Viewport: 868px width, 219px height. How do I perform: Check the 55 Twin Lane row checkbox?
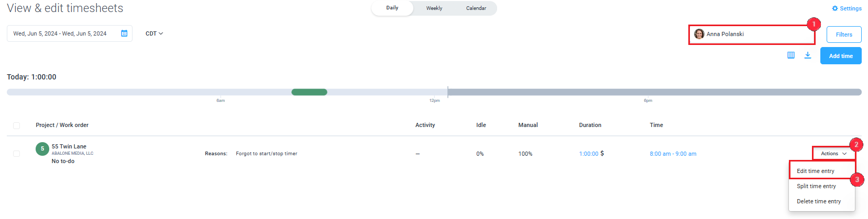[x=17, y=154]
